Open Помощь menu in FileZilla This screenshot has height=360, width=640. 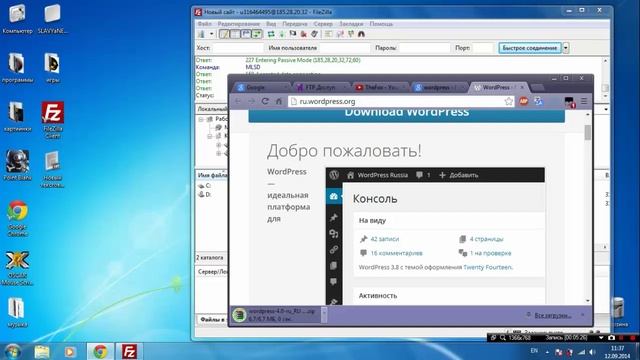pos(381,24)
